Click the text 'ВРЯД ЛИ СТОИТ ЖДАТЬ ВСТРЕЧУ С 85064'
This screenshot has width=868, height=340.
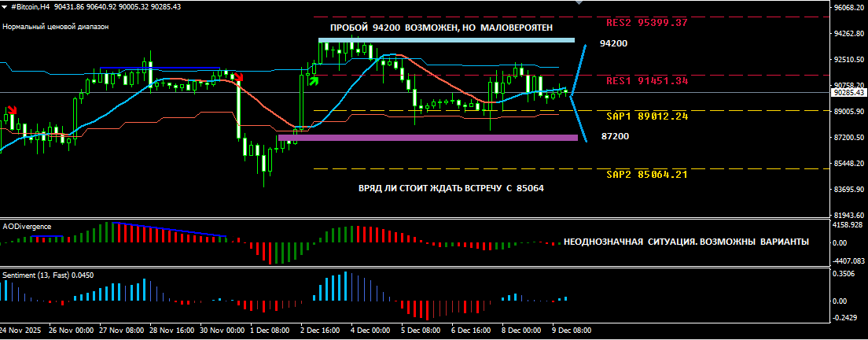click(x=451, y=188)
